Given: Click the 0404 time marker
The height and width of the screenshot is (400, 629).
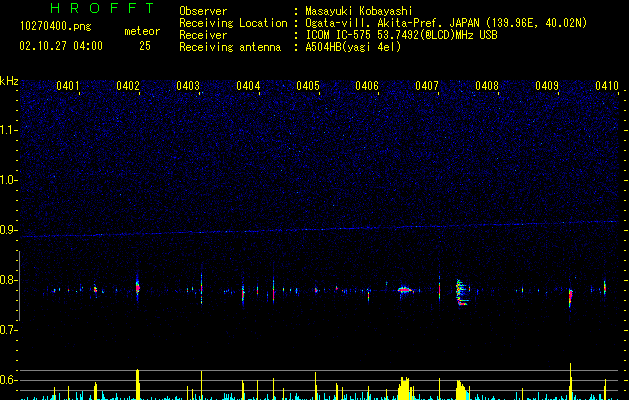Looking at the screenshot, I should pos(248,86).
